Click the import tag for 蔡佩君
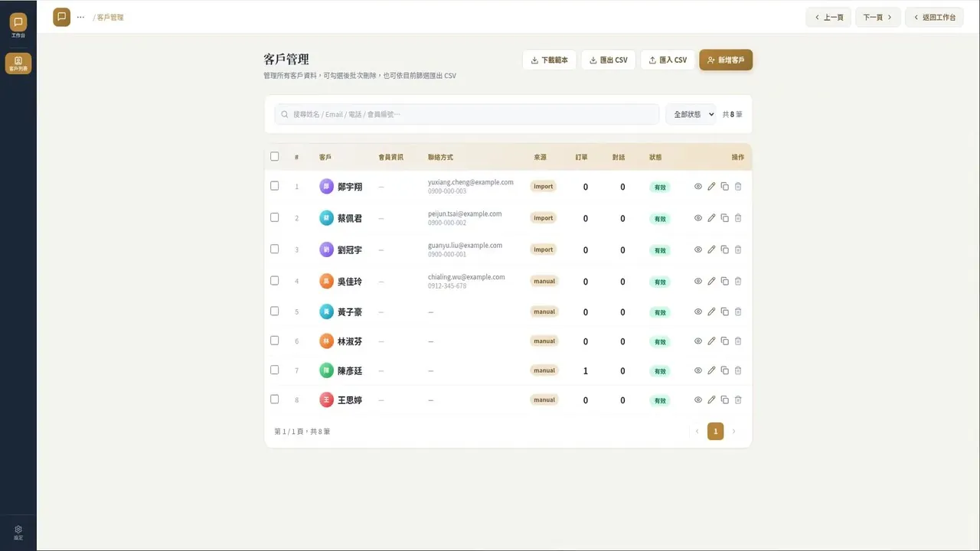 (544, 218)
